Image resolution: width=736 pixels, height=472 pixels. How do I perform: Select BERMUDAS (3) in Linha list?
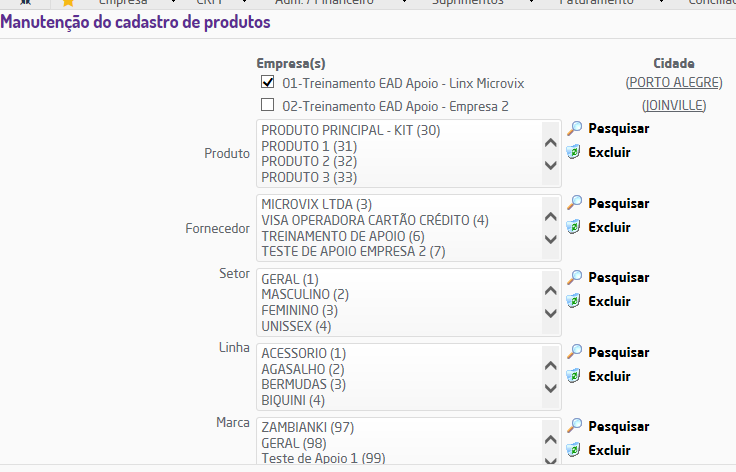304,385
